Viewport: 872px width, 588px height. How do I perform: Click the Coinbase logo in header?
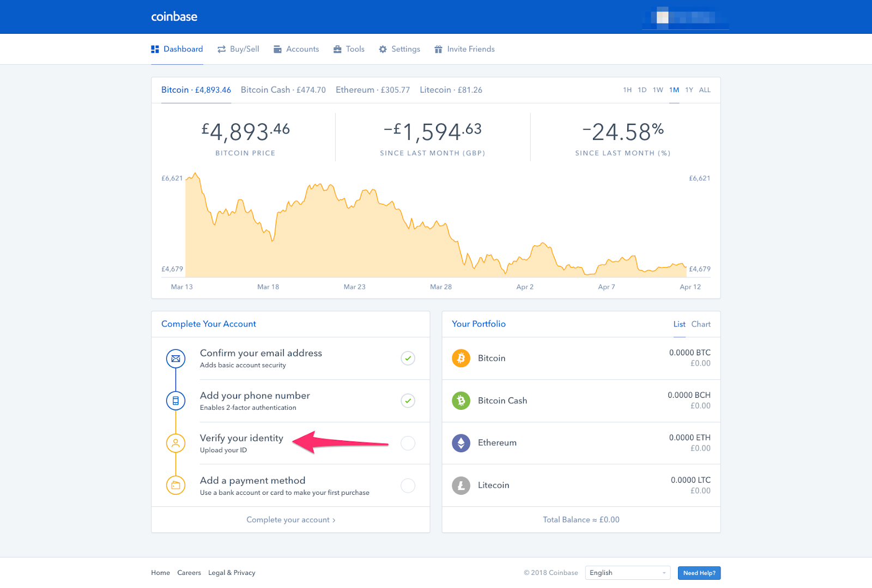click(x=174, y=17)
